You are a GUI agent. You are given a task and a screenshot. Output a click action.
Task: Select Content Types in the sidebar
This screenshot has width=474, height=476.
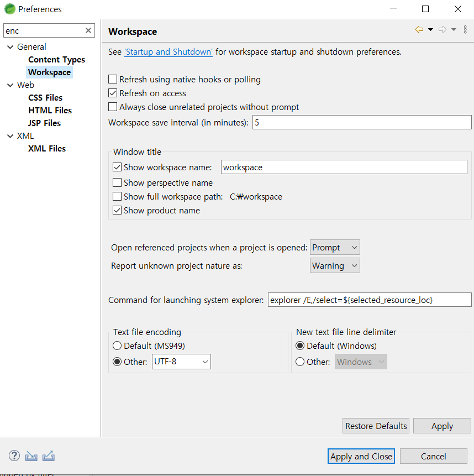(x=56, y=59)
